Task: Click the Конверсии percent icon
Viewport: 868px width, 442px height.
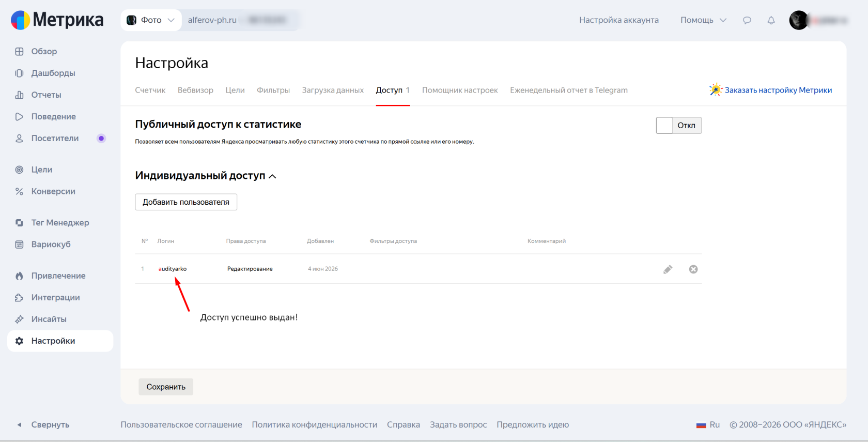Action: tap(19, 191)
